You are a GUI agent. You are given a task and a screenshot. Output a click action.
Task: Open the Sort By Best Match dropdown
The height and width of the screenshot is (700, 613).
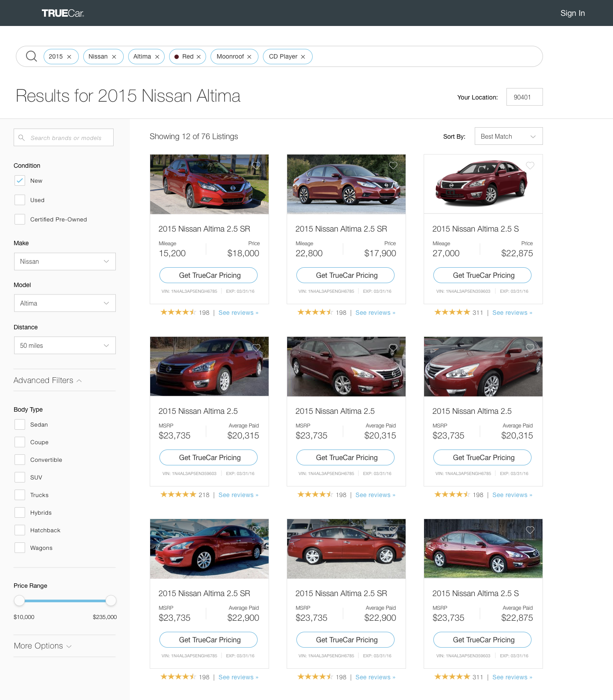[x=509, y=136]
